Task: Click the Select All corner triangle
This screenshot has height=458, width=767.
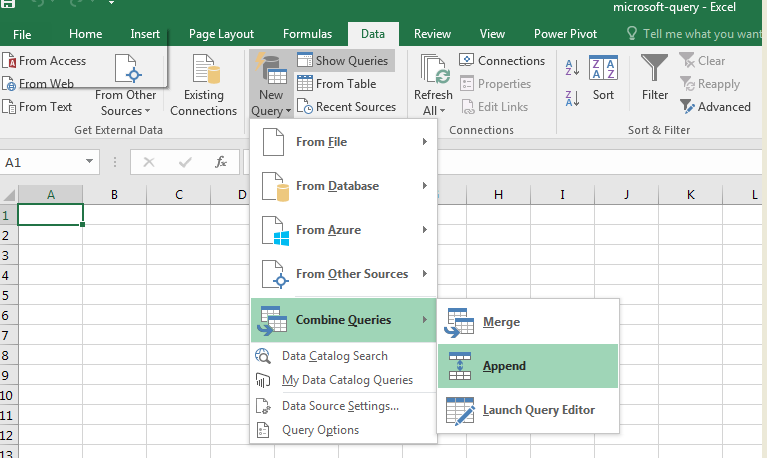Action: click(9, 195)
